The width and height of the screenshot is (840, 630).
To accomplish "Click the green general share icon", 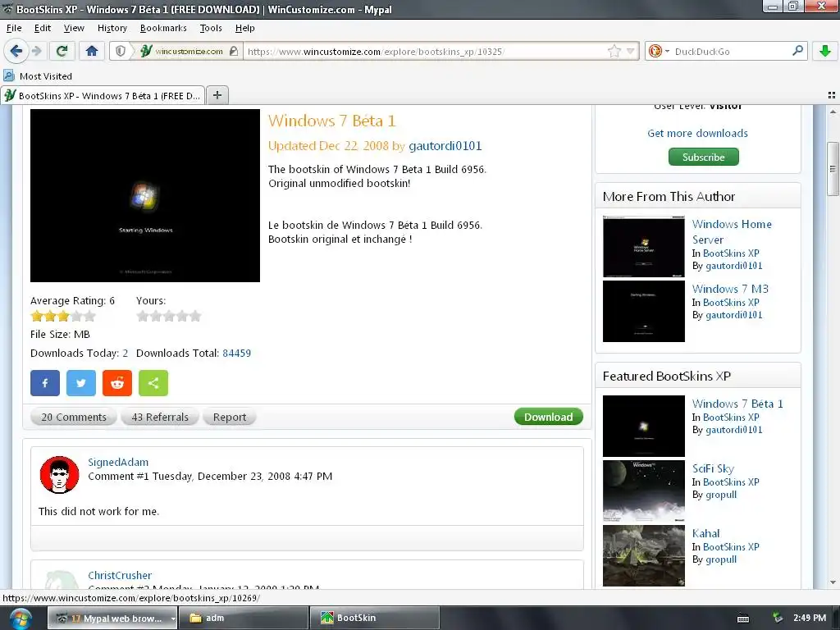I will [x=153, y=383].
